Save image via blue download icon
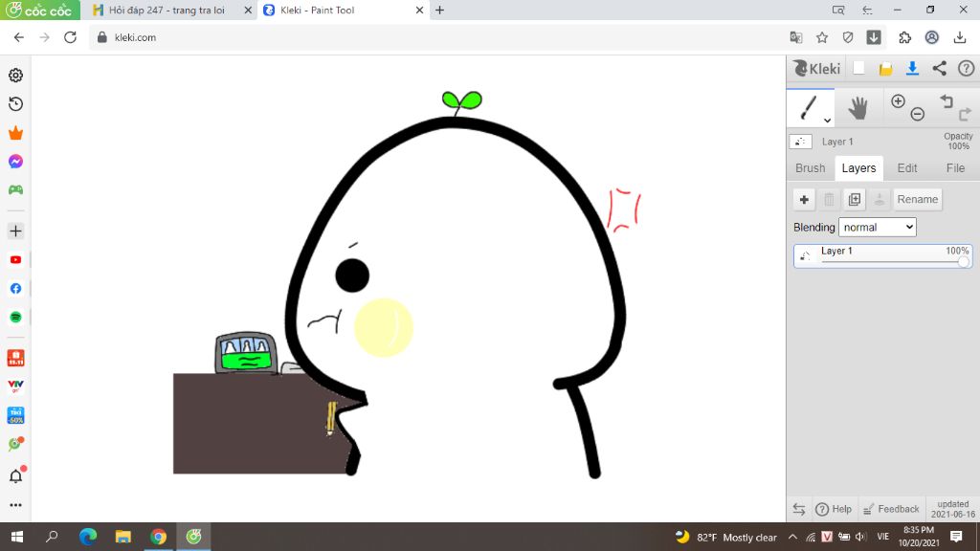Screen dimensions: 980x551 coord(912,68)
